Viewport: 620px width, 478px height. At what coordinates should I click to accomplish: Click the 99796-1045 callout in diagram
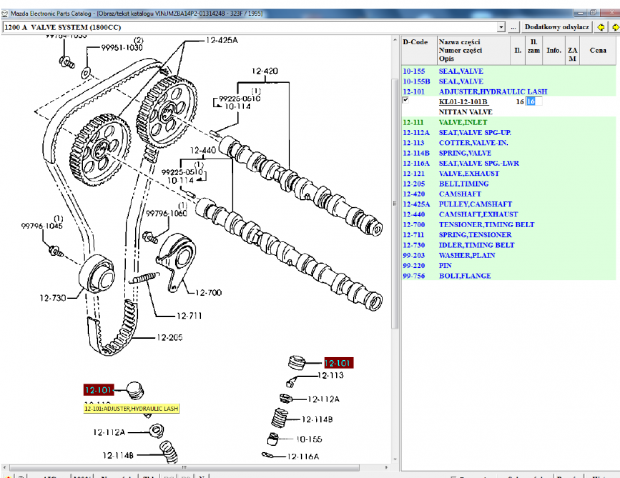pos(42,226)
